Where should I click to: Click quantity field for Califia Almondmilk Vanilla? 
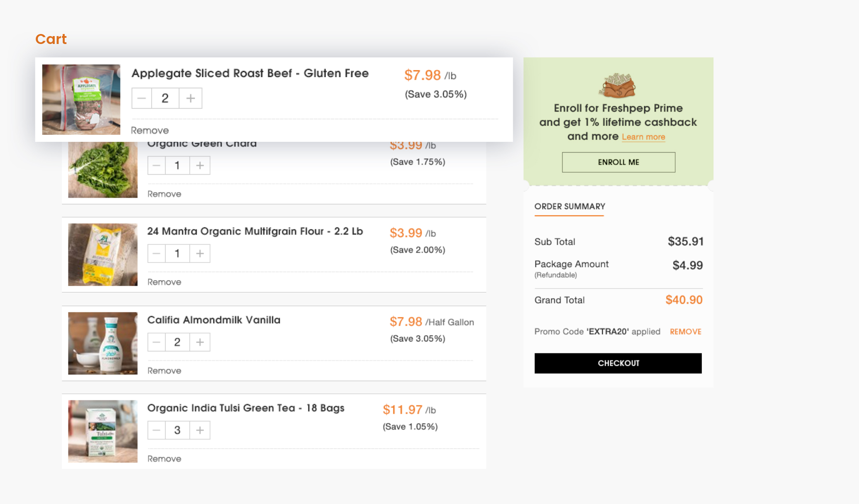point(177,342)
